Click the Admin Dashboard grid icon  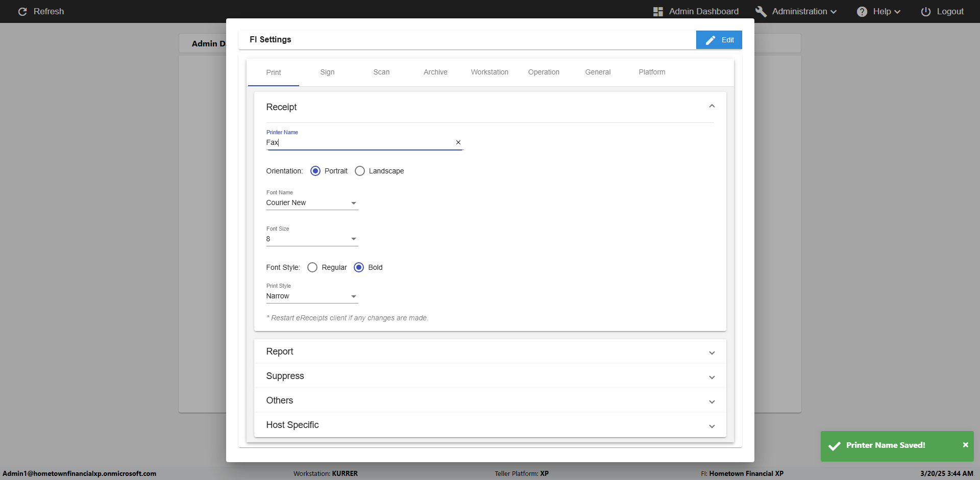coord(658,12)
